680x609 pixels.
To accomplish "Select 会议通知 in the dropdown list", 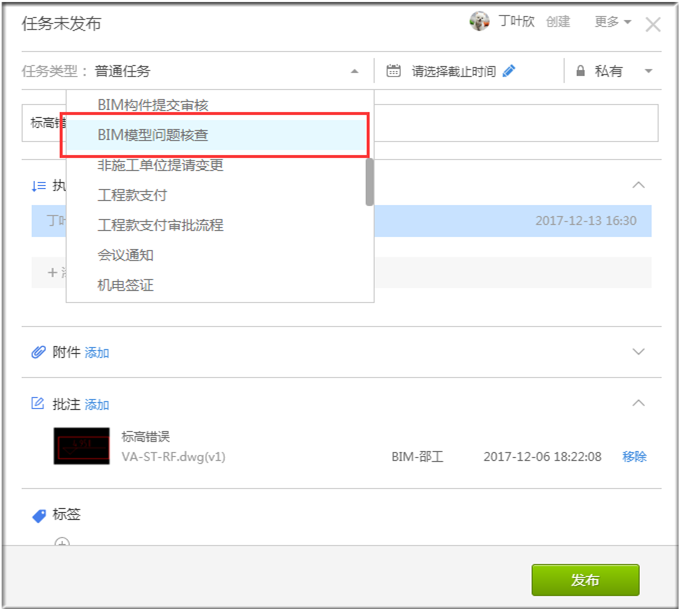I will pyautogui.click(x=125, y=255).
